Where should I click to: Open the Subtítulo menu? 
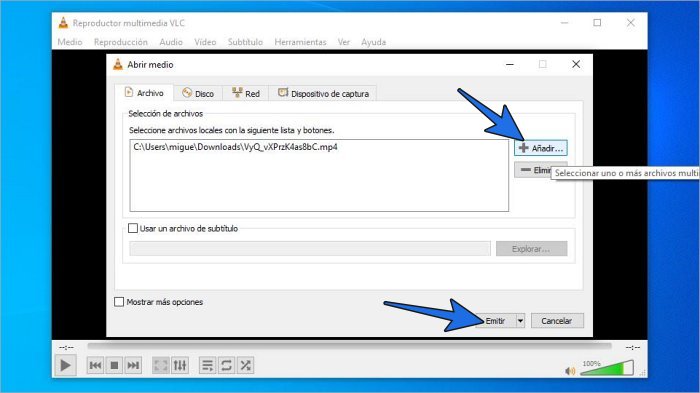coord(245,42)
